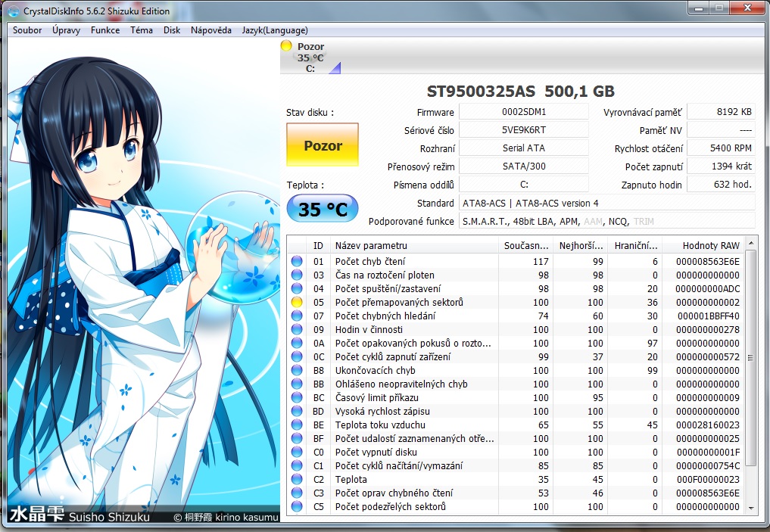Click the status icon for Počet oprav chybného čtení
770x532 pixels.
(297, 493)
